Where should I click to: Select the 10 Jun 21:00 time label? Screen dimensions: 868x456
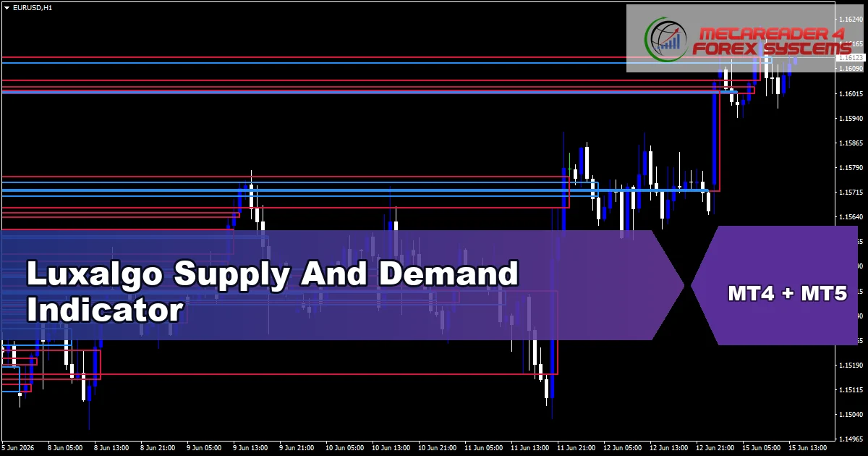click(x=436, y=447)
